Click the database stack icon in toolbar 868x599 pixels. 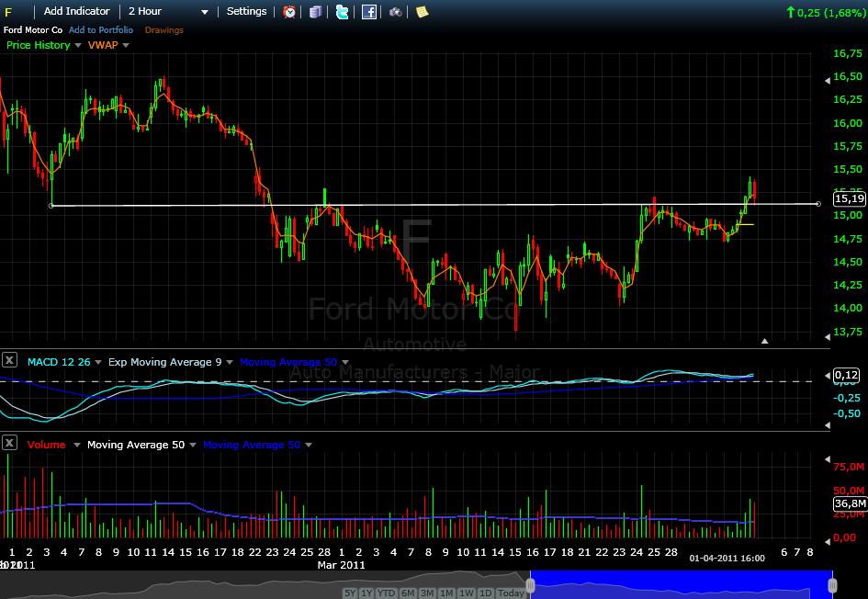tap(315, 12)
